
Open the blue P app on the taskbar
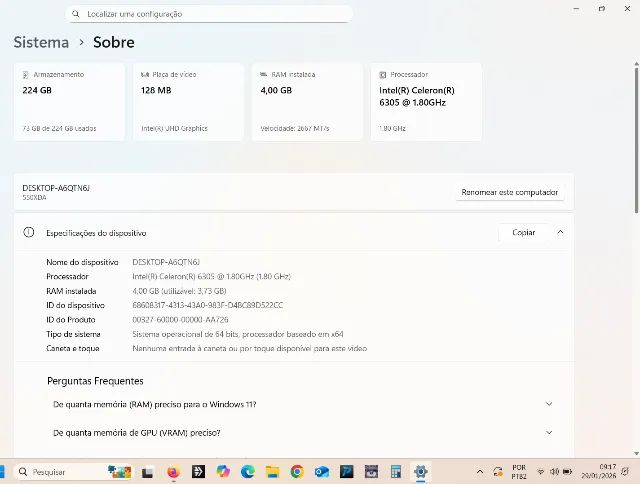(347, 472)
